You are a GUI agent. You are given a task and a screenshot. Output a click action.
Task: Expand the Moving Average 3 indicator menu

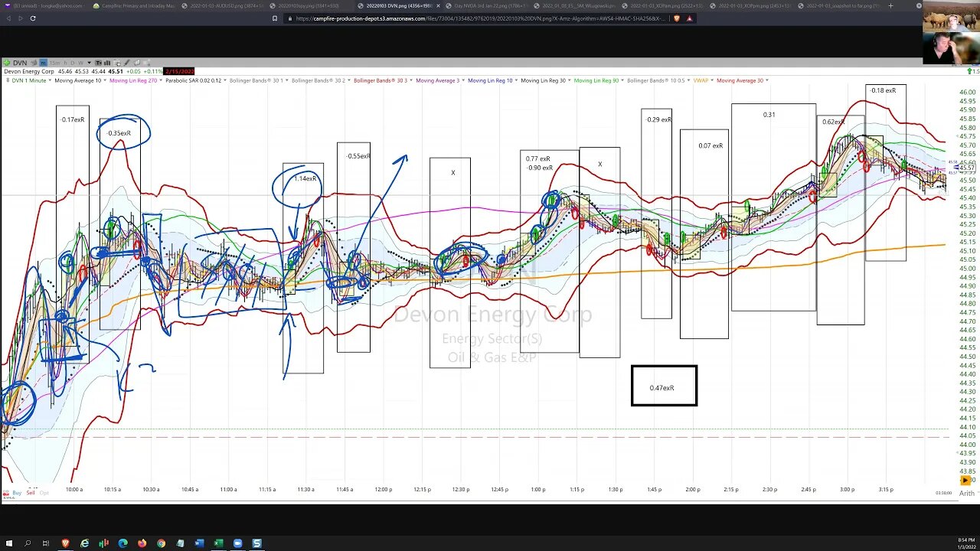pyautogui.click(x=463, y=80)
